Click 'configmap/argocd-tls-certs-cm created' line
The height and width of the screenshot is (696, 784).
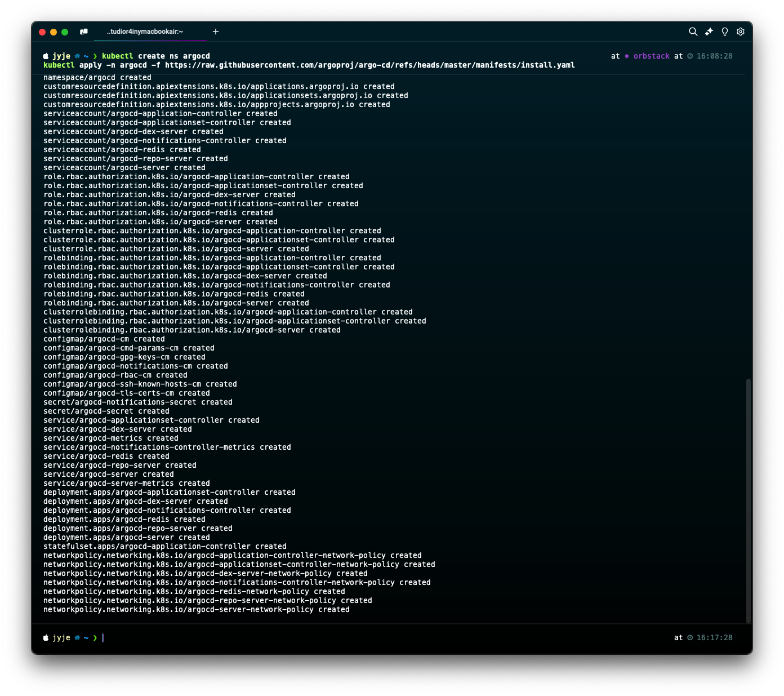coord(127,393)
